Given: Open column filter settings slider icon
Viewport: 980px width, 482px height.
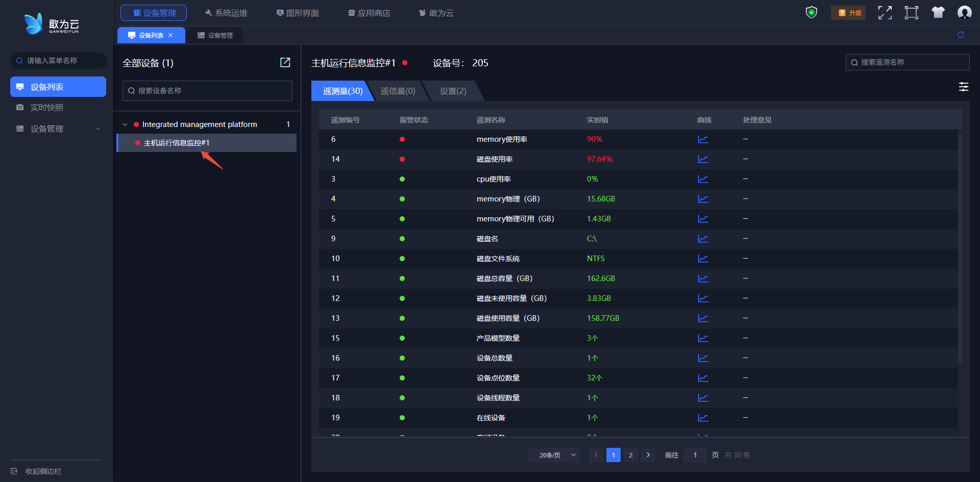Looking at the screenshot, I should pyautogui.click(x=963, y=87).
